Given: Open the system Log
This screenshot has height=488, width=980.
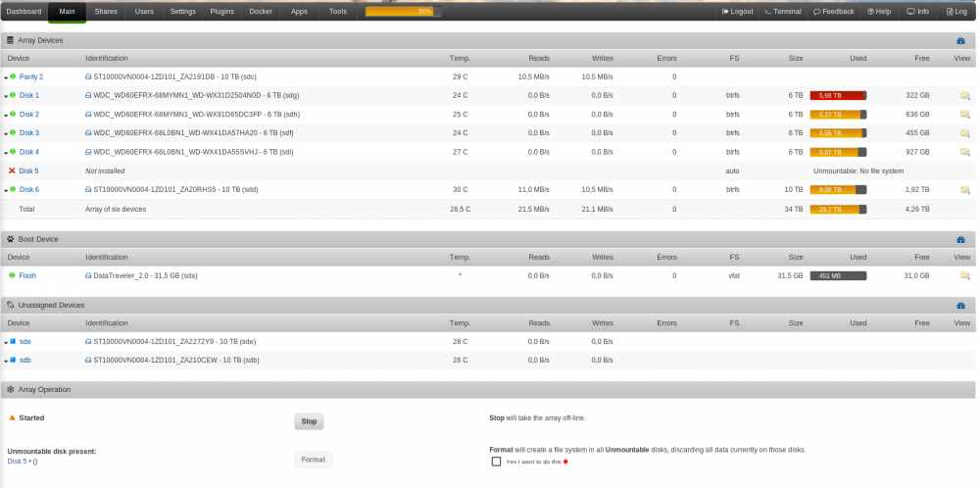Looking at the screenshot, I should 956,11.
